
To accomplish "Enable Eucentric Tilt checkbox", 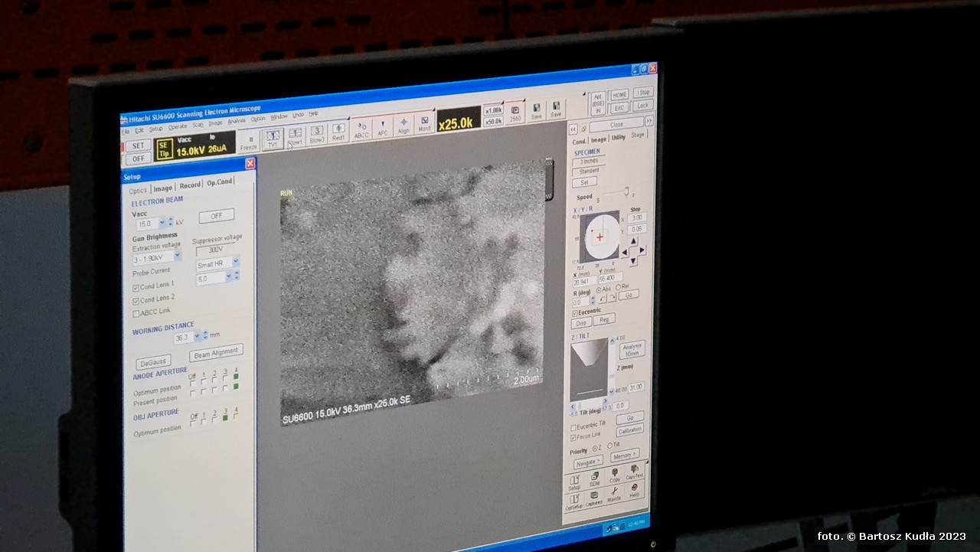I will click(x=573, y=427).
